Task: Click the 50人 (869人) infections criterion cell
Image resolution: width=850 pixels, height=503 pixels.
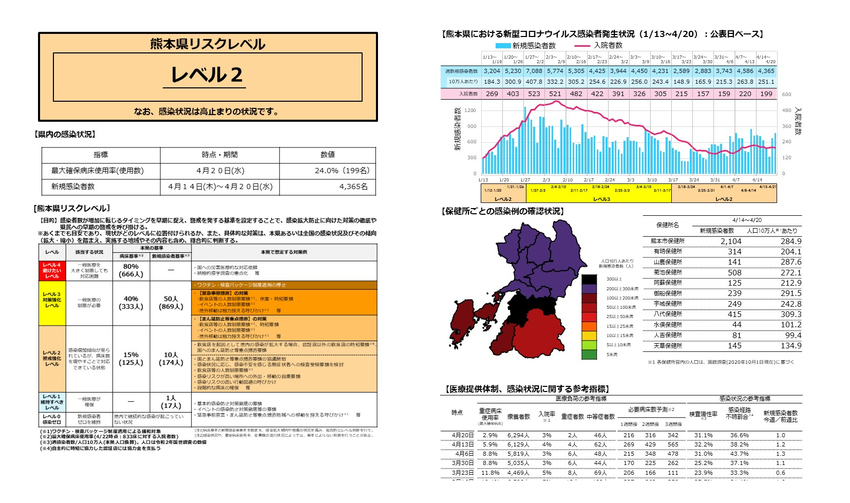Action: pos(171,302)
